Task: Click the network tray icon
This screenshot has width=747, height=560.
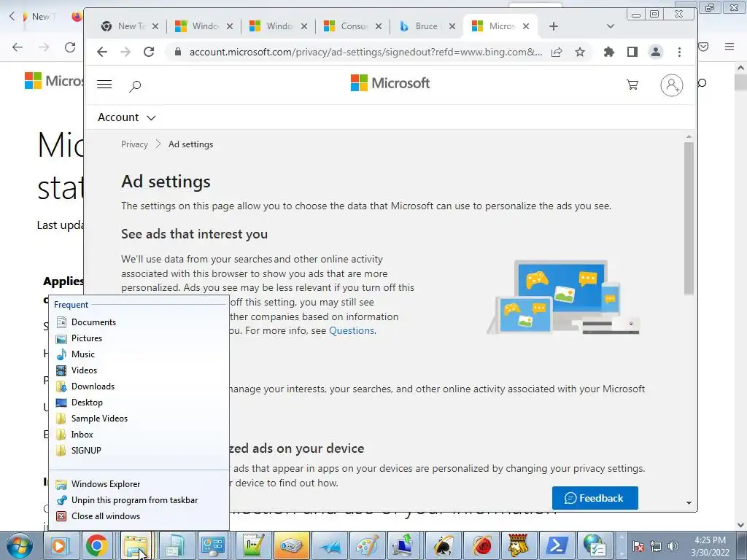Action: coord(656,546)
